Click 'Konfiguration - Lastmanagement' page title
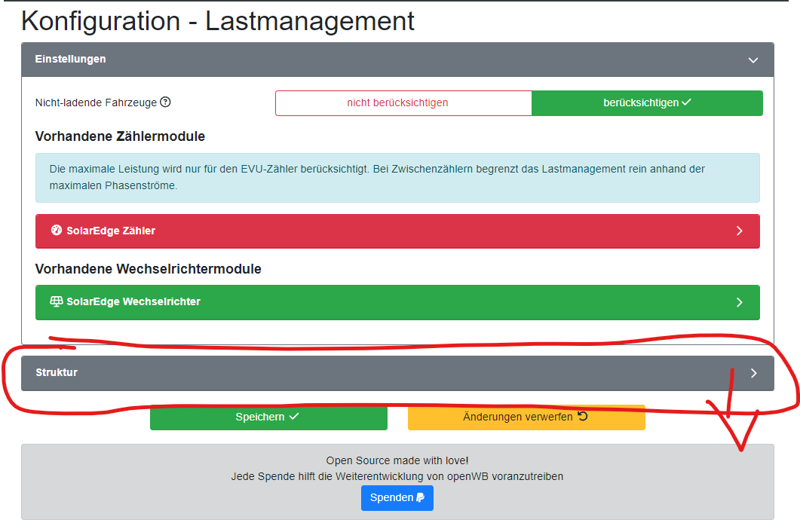 tap(218, 21)
